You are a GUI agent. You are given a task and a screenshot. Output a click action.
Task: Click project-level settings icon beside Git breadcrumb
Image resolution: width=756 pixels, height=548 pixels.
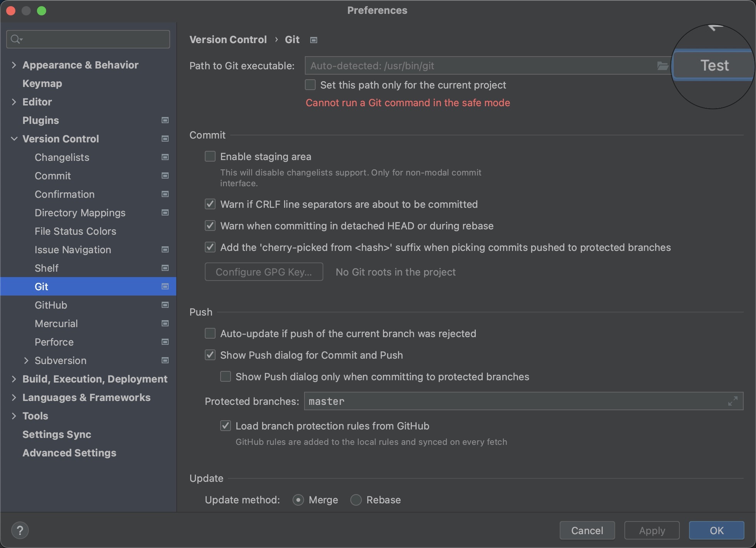pos(314,40)
